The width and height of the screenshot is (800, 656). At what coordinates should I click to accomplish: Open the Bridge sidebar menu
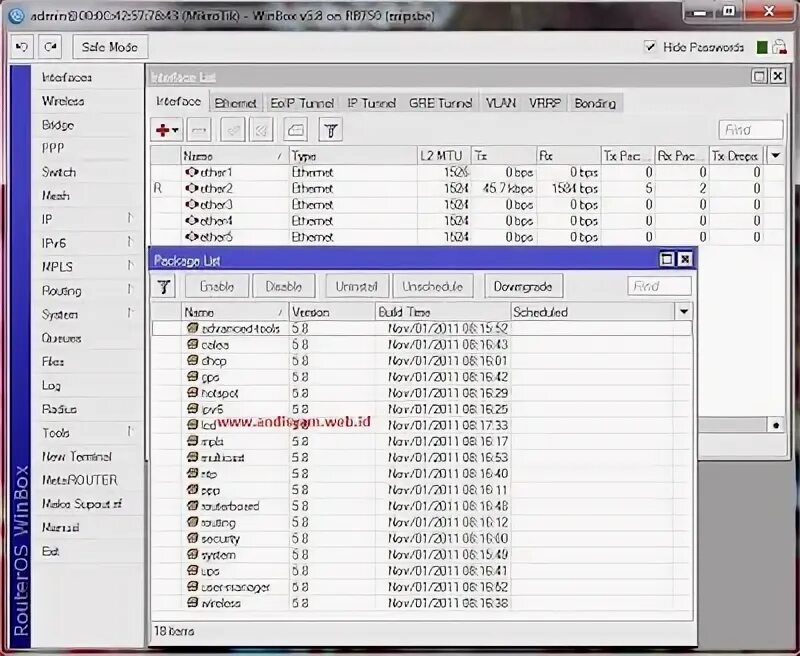point(58,125)
